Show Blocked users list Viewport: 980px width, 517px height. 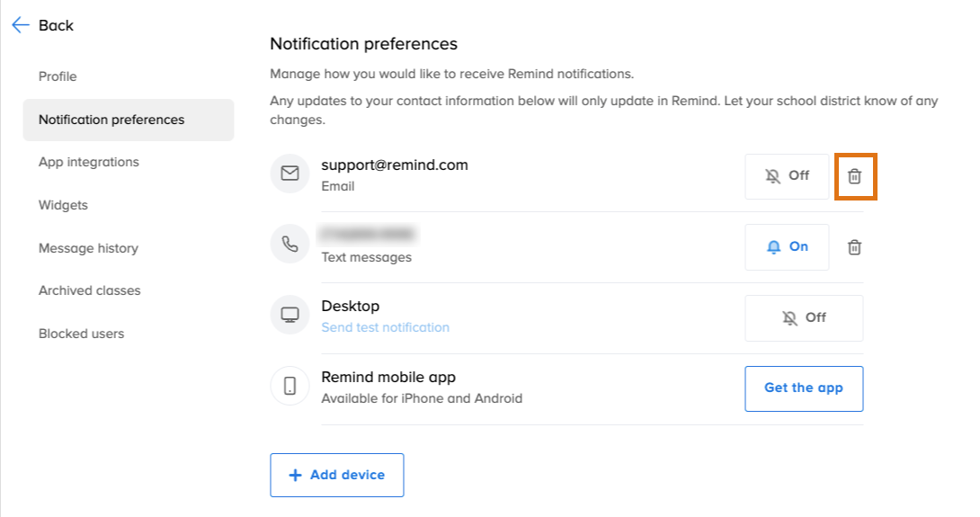[81, 334]
